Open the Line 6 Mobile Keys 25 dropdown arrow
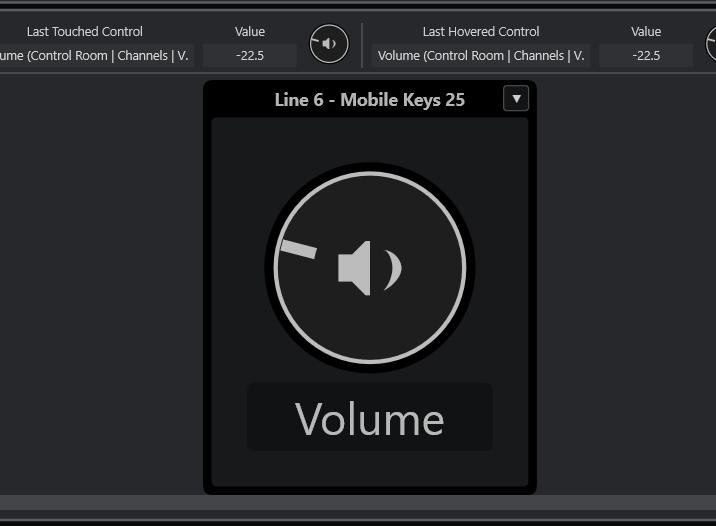The width and height of the screenshot is (716, 526). (x=516, y=99)
